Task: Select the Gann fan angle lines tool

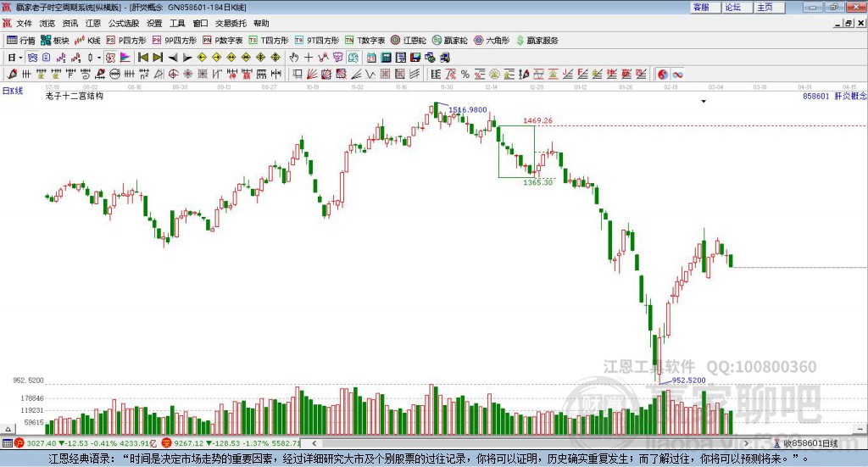Action: (312, 74)
